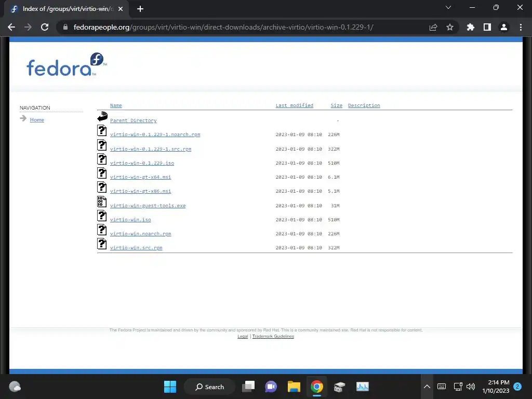Download virtio-win-0.1.229.iso

point(142,163)
